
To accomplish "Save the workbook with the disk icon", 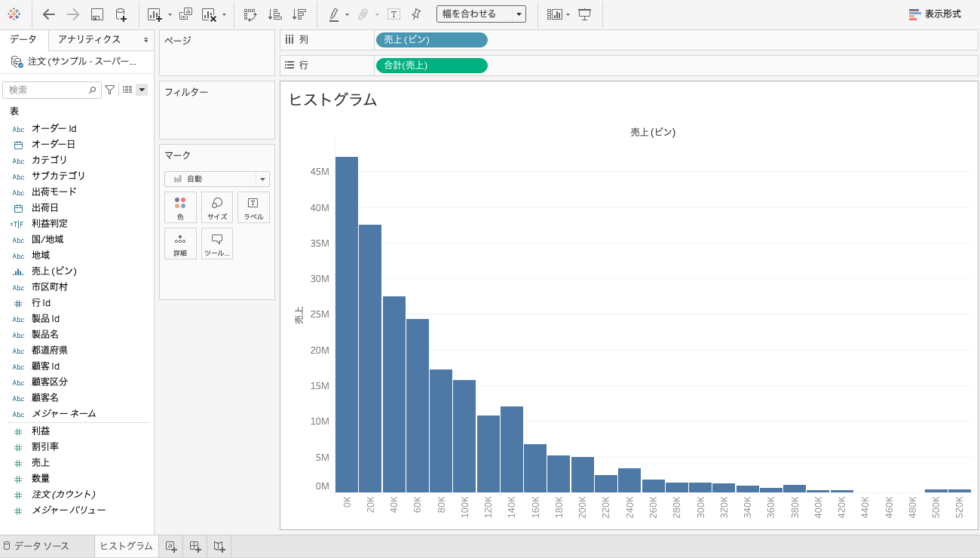I will (x=96, y=14).
